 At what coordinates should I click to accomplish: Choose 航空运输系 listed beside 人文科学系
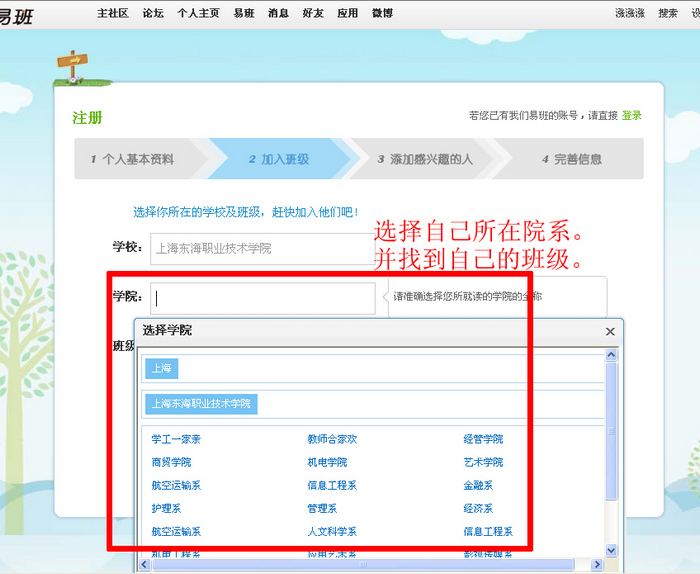(x=176, y=532)
